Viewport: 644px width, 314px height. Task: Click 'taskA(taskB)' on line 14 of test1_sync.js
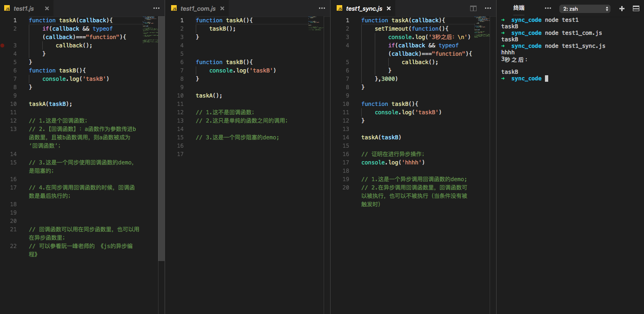(381, 137)
